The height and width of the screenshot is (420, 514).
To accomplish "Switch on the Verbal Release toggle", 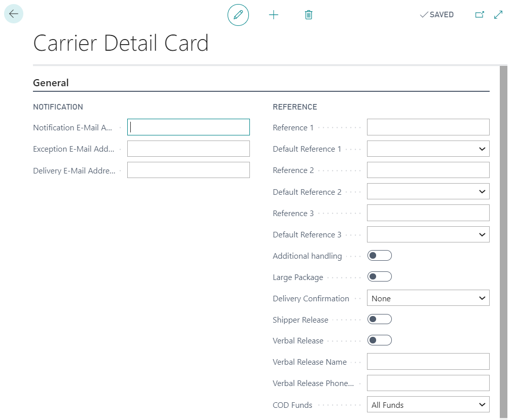I will [379, 340].
